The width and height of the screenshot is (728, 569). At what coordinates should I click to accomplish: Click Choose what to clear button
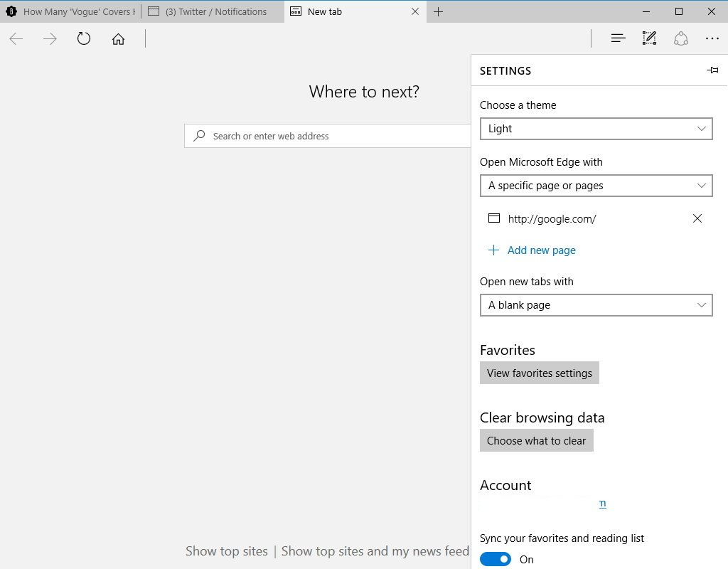pos(536,441)
